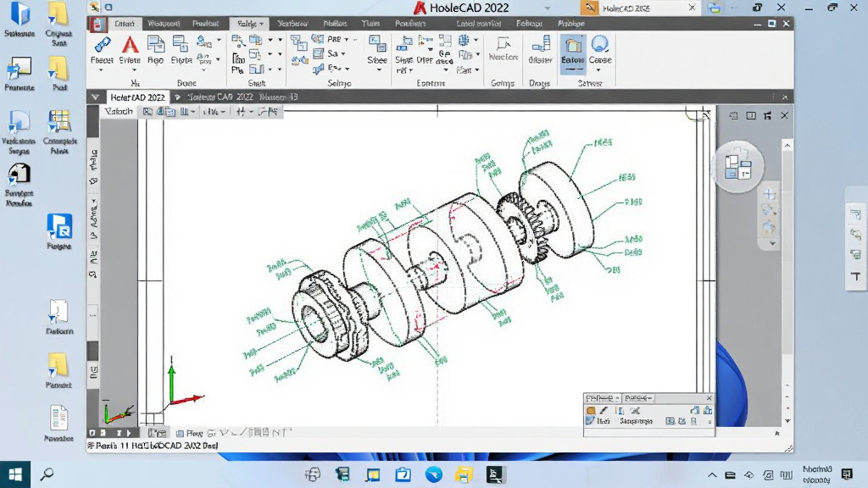Select the Consoptels Fulers desktop icon
Screen dimensions: 868x488
[59, 132]
